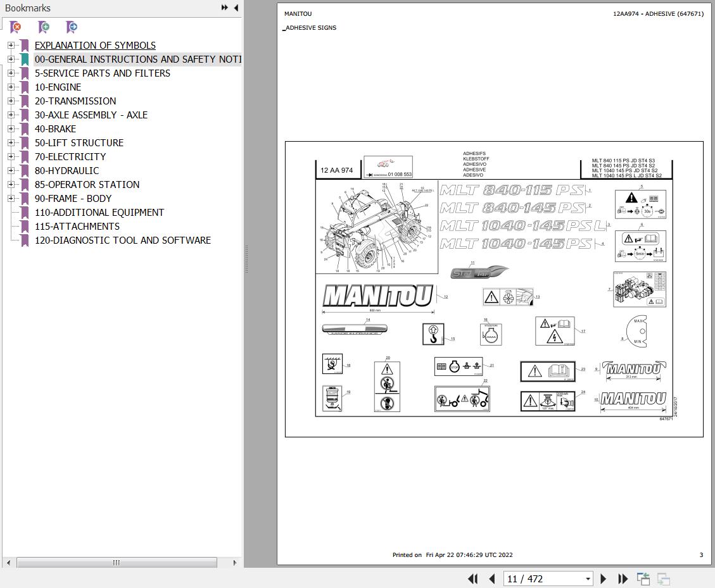
Task: Click the large MANITOU logo in diagram
Action: point(378,296)
